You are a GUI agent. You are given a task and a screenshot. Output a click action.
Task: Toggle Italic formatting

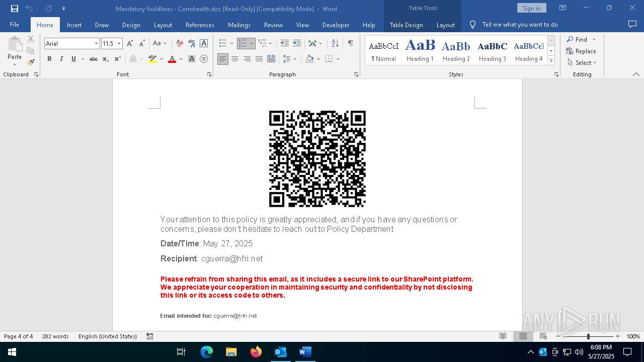point(61,59)
